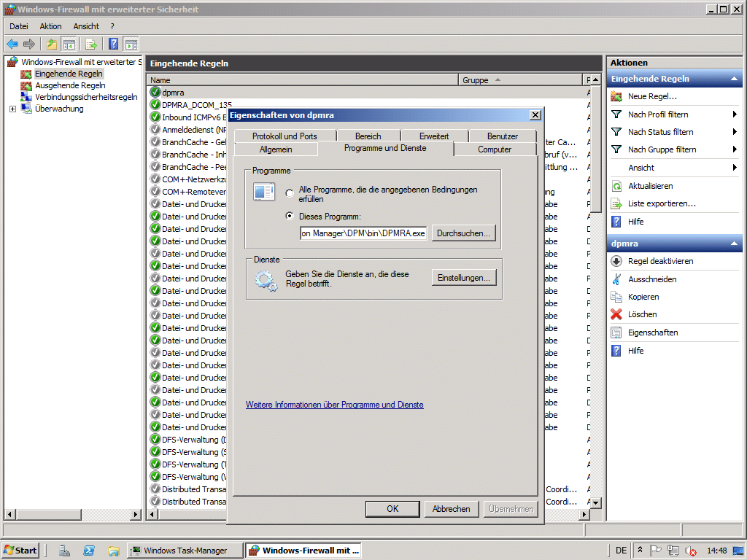This screenshot has width=747, height=560.
Task: Open the Ansicht submenu arrow in the actions pane
Action: point(734,168)
